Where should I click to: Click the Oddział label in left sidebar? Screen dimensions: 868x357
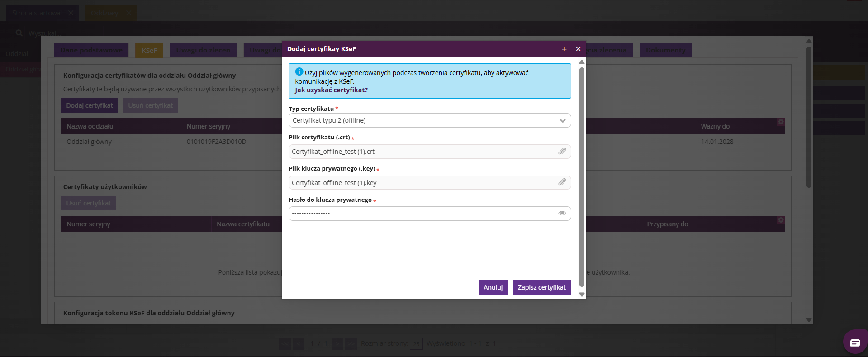click(x=17, y=54)
